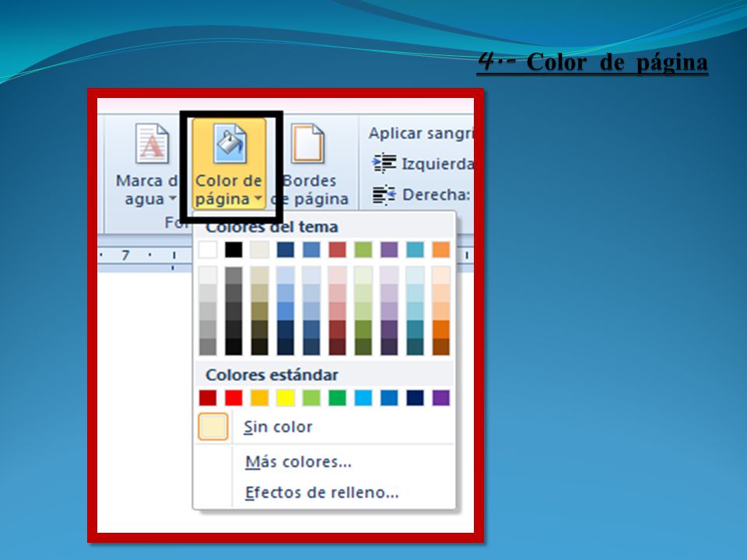Image resolution: width=747 pixels, height=560 pixels.
Task: Pick aqua theme color swatch in top row
Action: 415,250
